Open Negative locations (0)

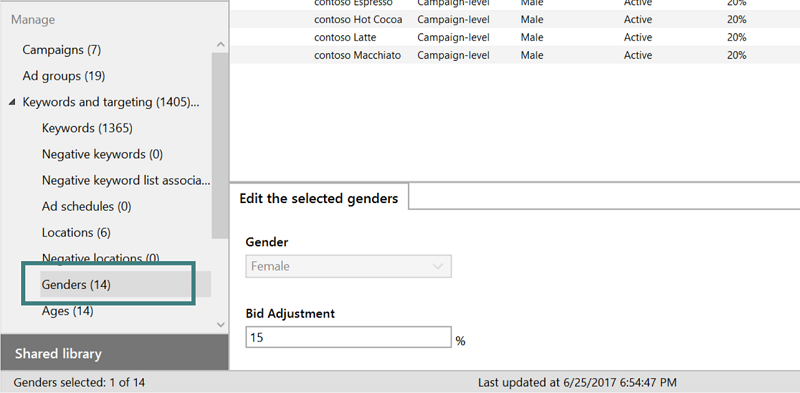[101, 258]
